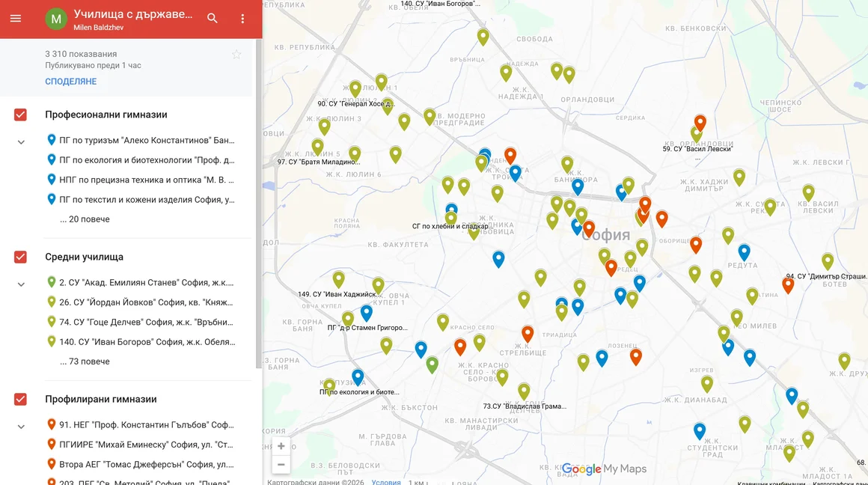
Task: Click the sidebar vertical scrollbar
Action: click(x=258, y=204)
